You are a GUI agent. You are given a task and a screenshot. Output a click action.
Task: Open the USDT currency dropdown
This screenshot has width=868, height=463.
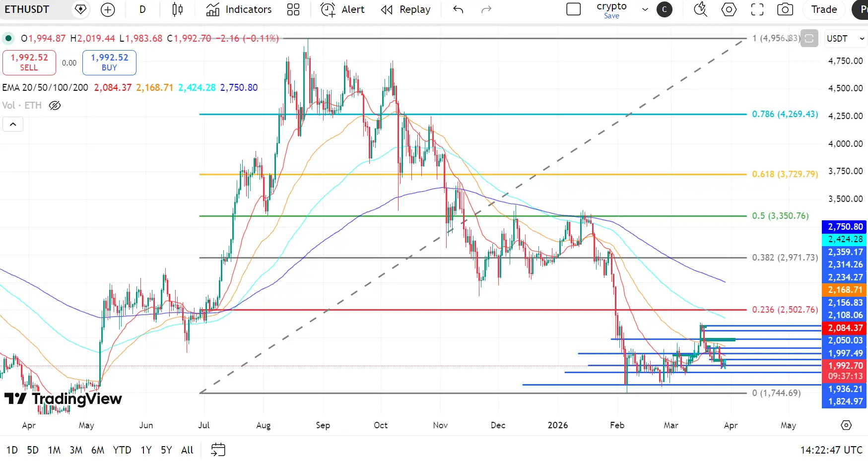846,38
